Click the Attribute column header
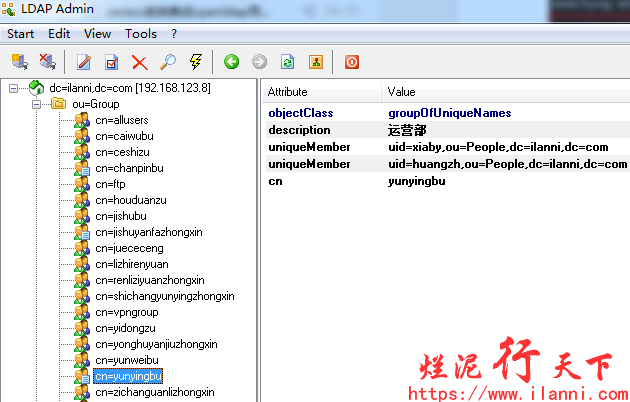Screen dimensions: 630x402 (x=288, y=92)
